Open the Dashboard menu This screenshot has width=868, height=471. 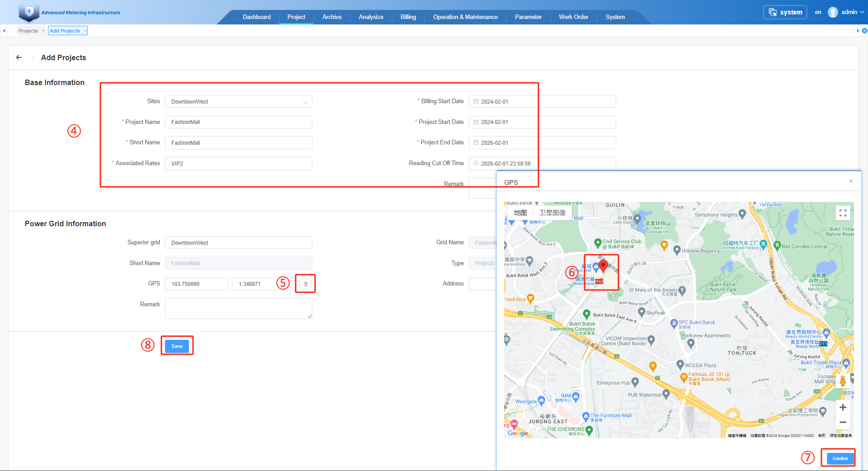[257, 17]
